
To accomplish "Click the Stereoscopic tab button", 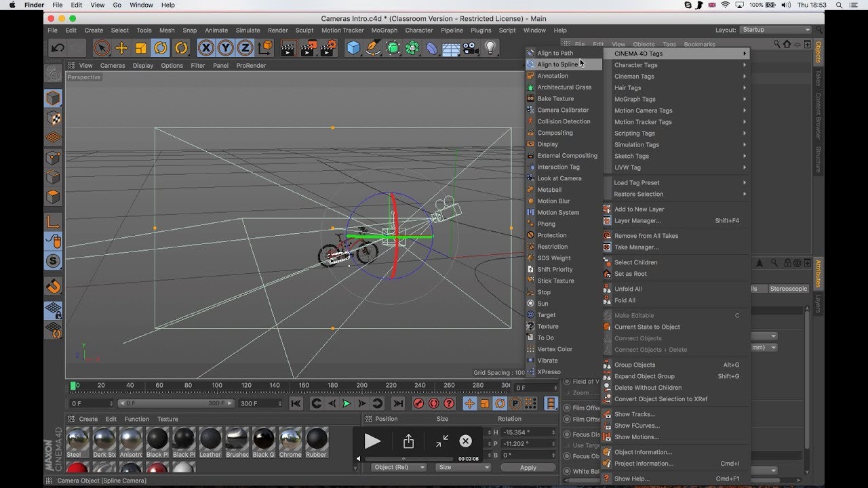I will [x=789, y=289].
